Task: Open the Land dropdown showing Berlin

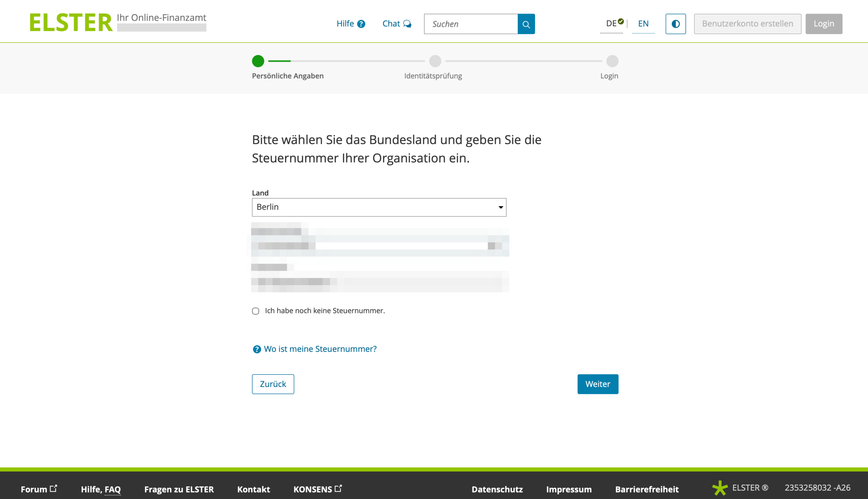Action: click(x=379, y=207)
